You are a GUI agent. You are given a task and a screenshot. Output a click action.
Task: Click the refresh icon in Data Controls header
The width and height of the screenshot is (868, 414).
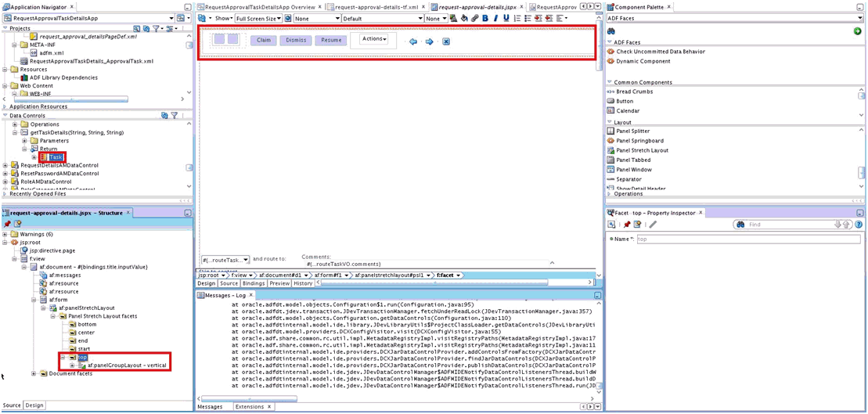click(164, 116)
